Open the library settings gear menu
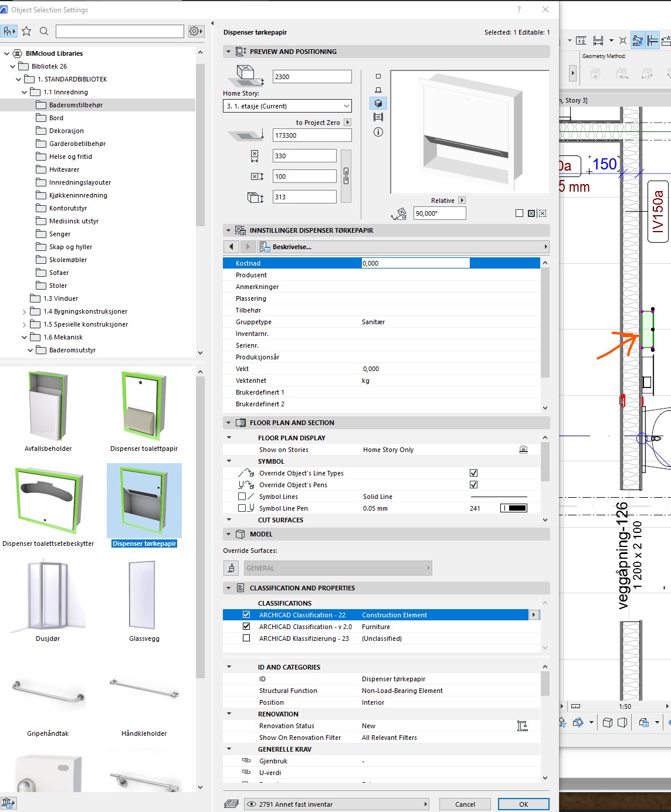671x812 pixels. click(x=196, y=31)
